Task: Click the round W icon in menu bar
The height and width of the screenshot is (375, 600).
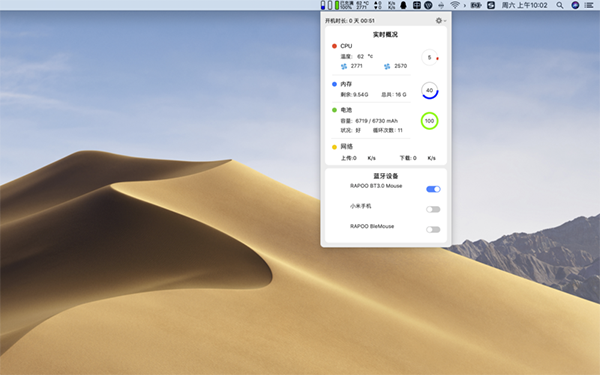Action: click(x=428, y=5)
